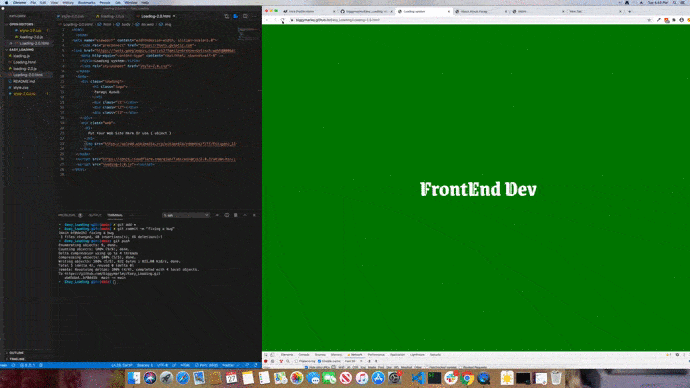Open DevTools settings gear
This screenshot has width=690, height=388.
coord(677,355)
